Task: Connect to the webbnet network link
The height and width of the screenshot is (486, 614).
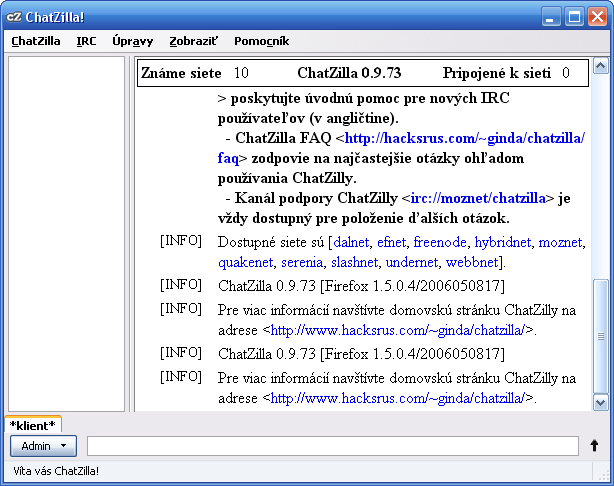Action: pos(472,262)
